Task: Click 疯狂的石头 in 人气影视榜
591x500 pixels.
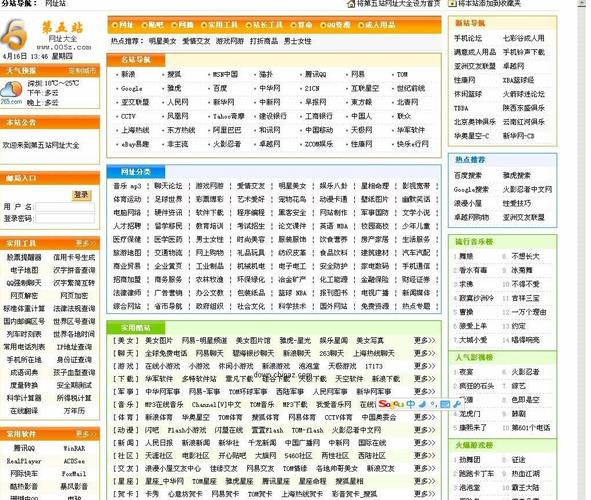Action: tap(476, 386)
